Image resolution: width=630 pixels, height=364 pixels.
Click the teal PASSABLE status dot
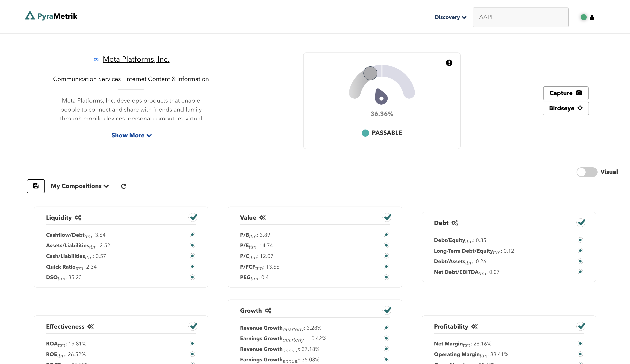(365, 133)
